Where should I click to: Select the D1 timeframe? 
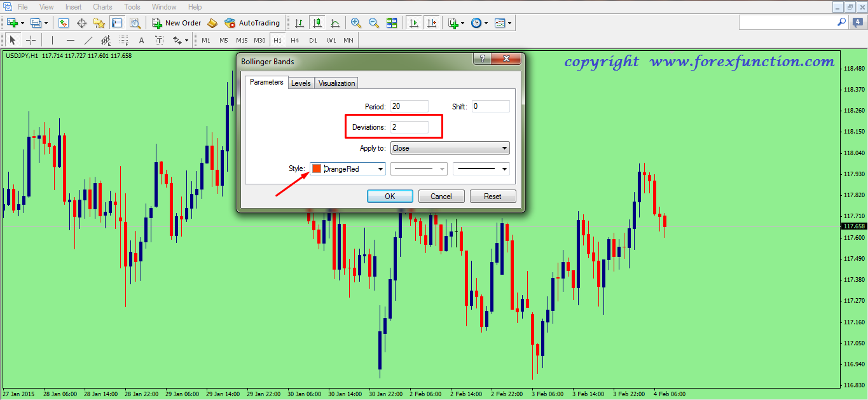point(313,40)
